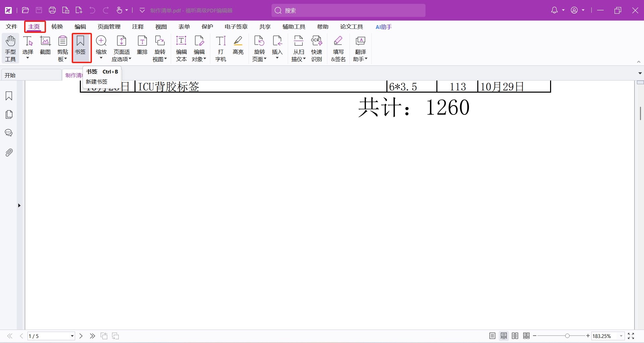Expand the left navigation panel arrow

click(x=19, y=205)
